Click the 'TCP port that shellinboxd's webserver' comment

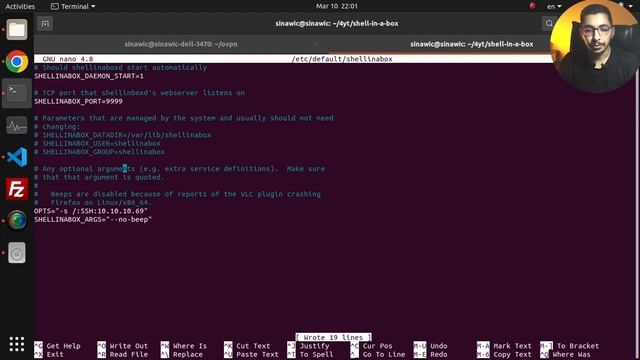point(140,93)
